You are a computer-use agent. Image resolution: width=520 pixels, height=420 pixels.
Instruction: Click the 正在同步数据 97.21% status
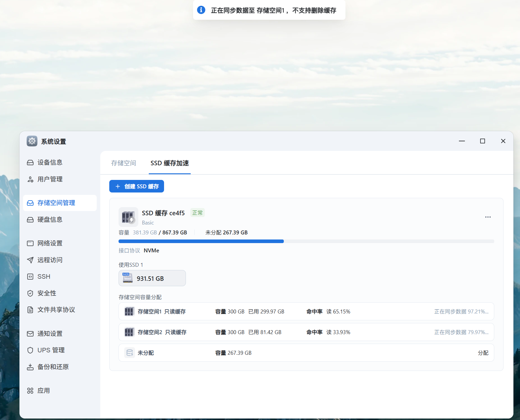click(x=461, y=312)
